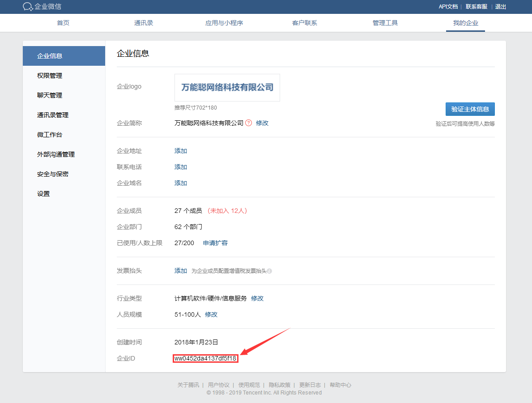Select the highlighted 企业ID value

[x=205, y=358]
